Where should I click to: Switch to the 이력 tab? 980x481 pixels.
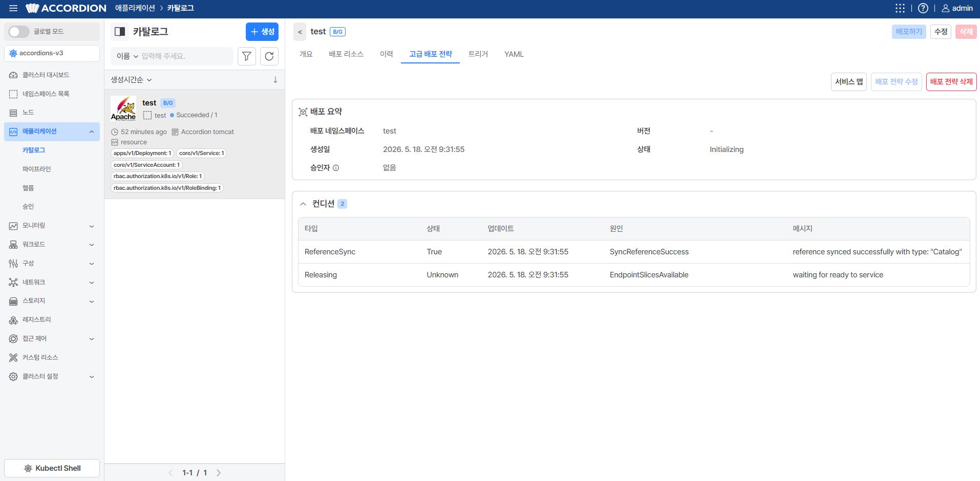[x=387, y=54]
